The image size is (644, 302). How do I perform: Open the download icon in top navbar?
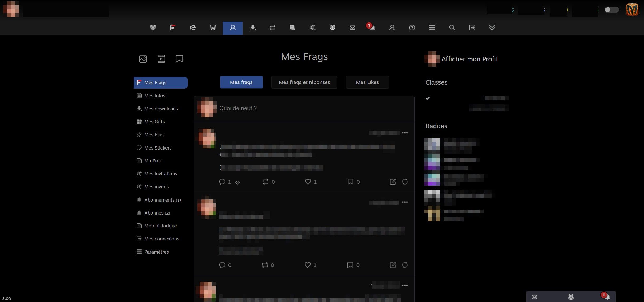pos(252,28)
